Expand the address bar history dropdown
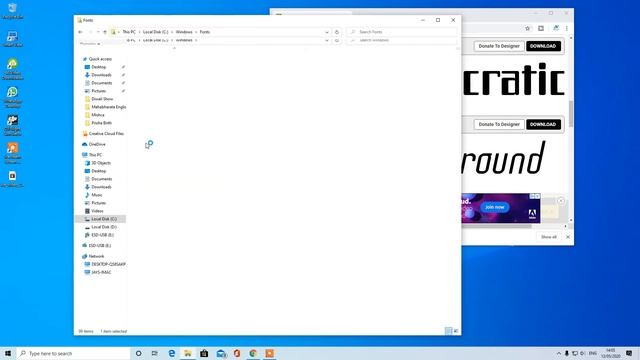 [x=327, y=32]
